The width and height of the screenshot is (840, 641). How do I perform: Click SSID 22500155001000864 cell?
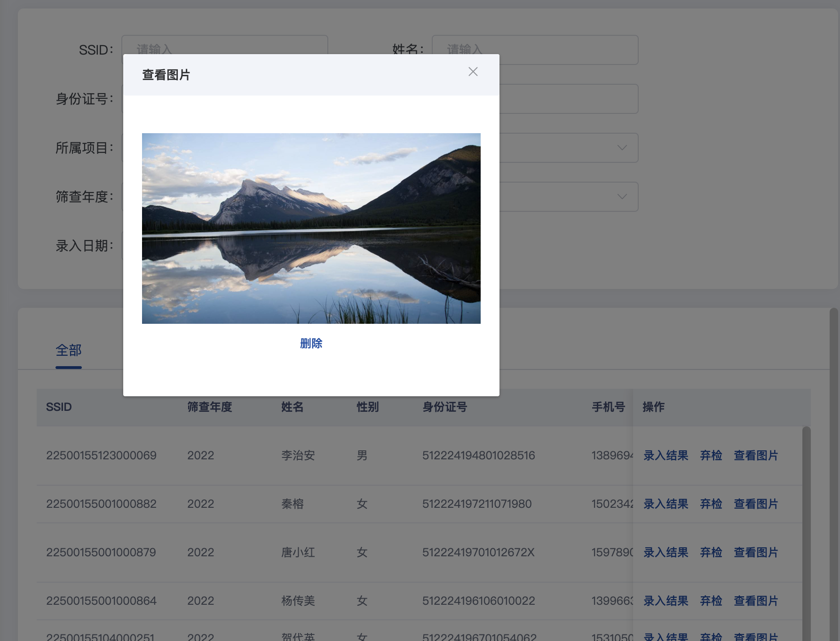click(101, 601)
